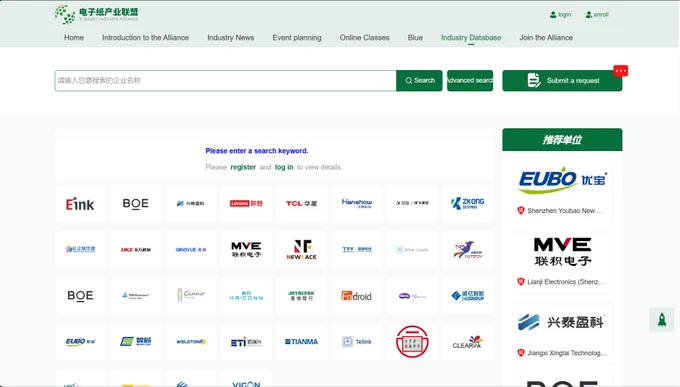This screenshot has height=387, width=680.
Task: Open the NEWFACE logo tile
Action: (301, 249)
